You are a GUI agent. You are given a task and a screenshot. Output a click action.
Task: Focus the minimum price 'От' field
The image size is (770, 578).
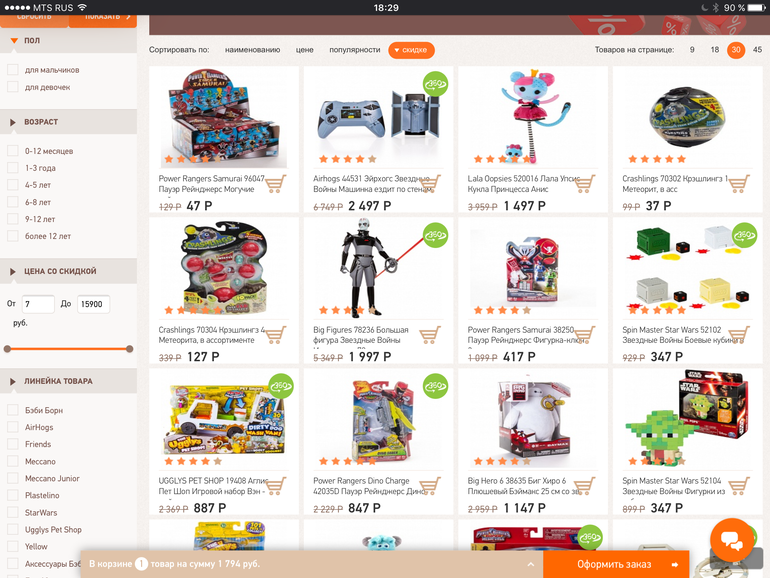click(38, 304)
